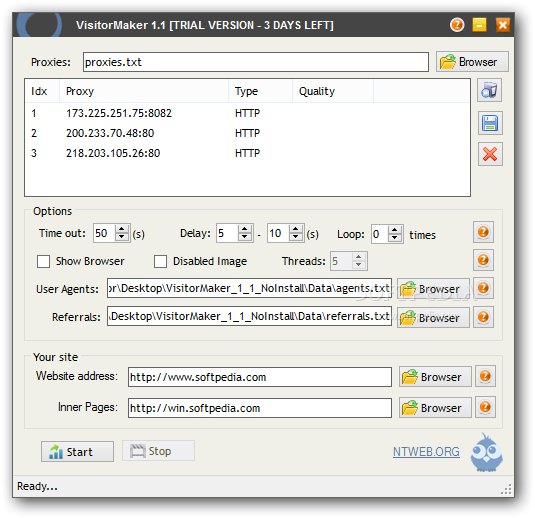Increase the minimum Delay value

pyautogui.click(x=245, y=229)
